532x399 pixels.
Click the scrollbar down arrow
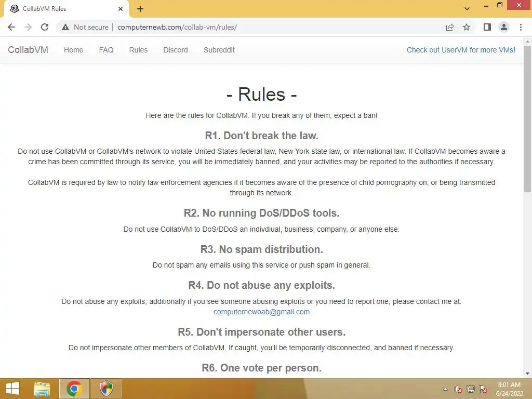[x=527, y=374]
